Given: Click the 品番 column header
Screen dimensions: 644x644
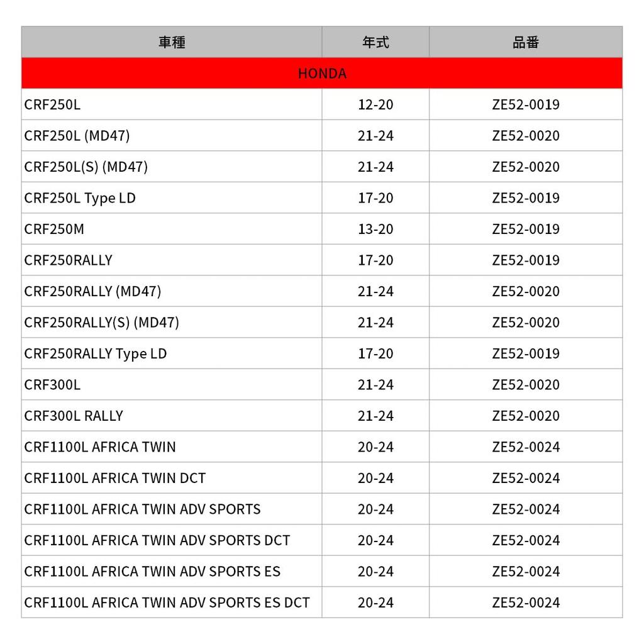Looking at the screenshot, I should point(526,42).
